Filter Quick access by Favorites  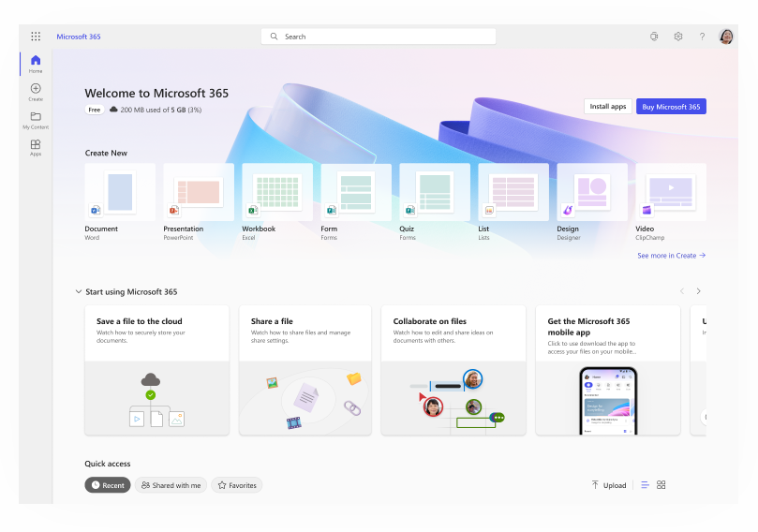tap(236, 485)
